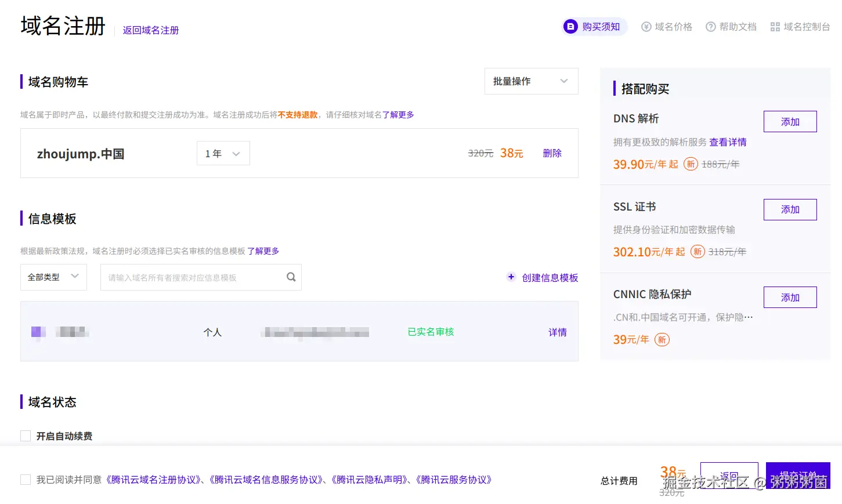Open 《腾讯云域名注册协议》 link
Screen dimensions: 842x504
pos(154,480)
